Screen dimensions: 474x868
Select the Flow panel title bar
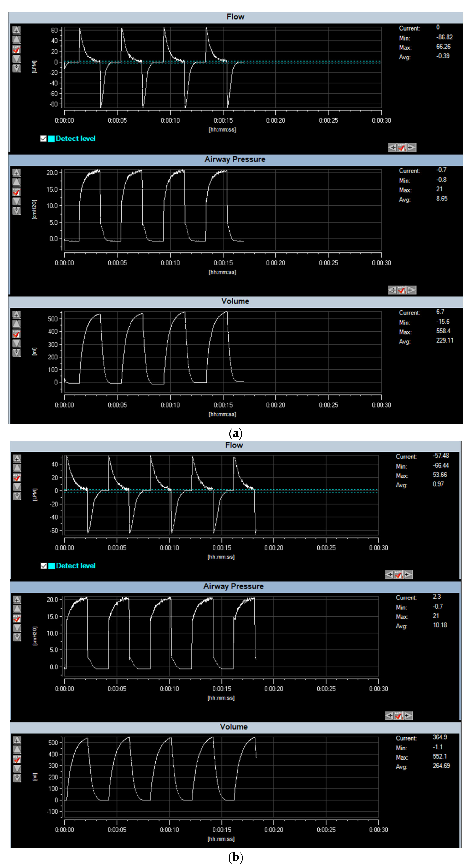(x=236, y=16)
